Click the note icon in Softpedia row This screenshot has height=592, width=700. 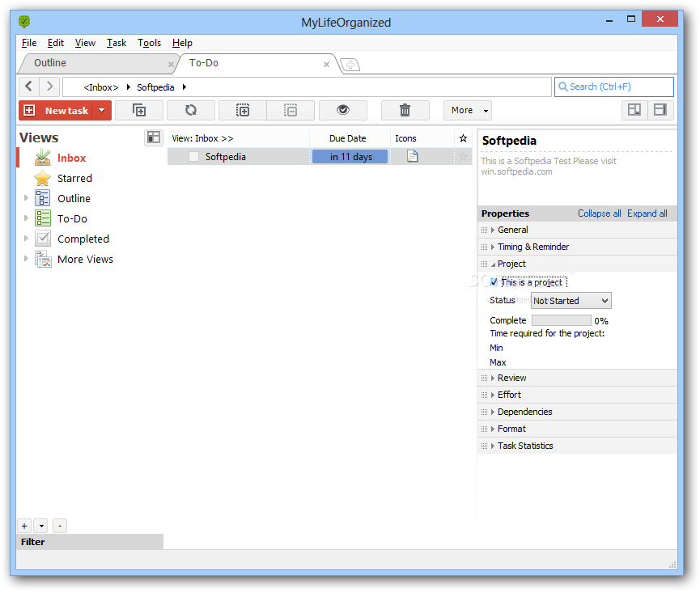[413, 156]
